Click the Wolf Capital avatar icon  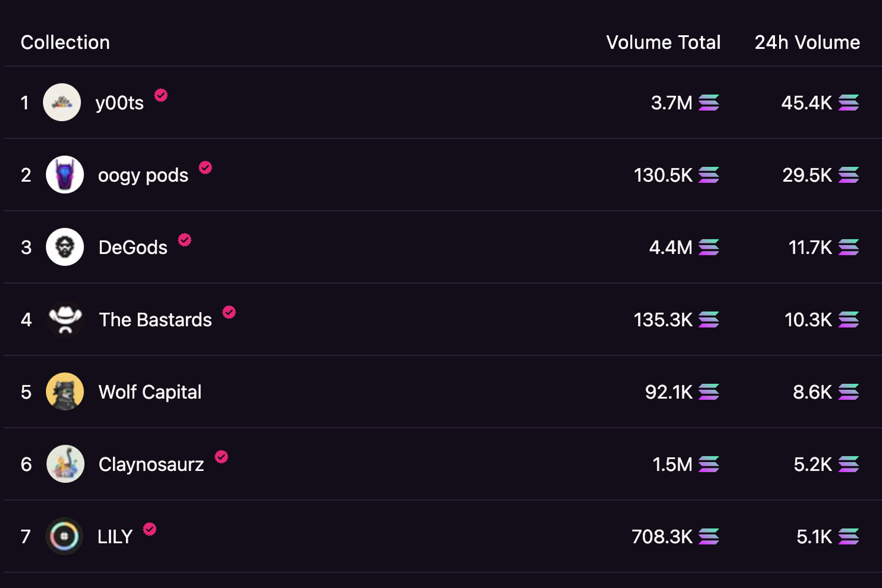coord(65,392)
